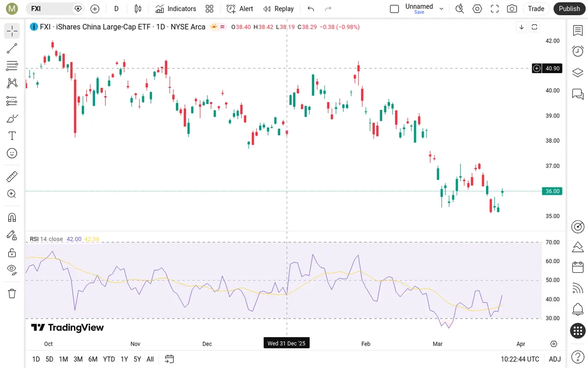
Task: Add symbol to compare with plus
Action: [x=95, y=8]
